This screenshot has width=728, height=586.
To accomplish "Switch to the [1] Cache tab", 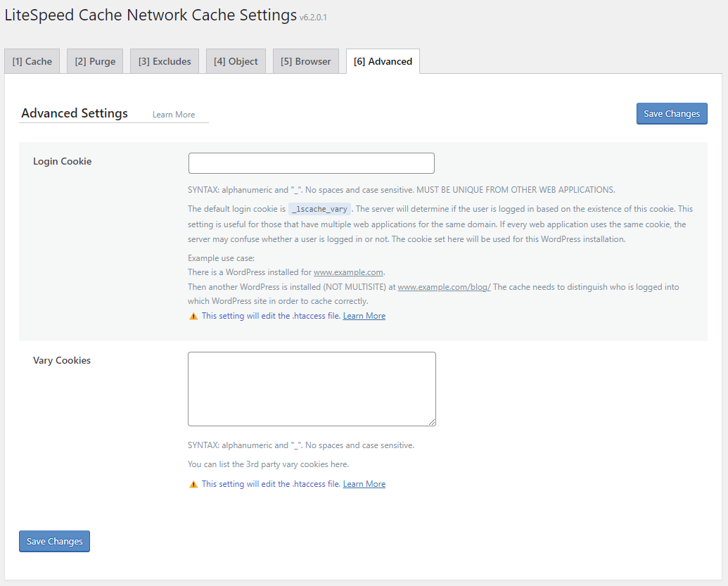I will point(32,61).
